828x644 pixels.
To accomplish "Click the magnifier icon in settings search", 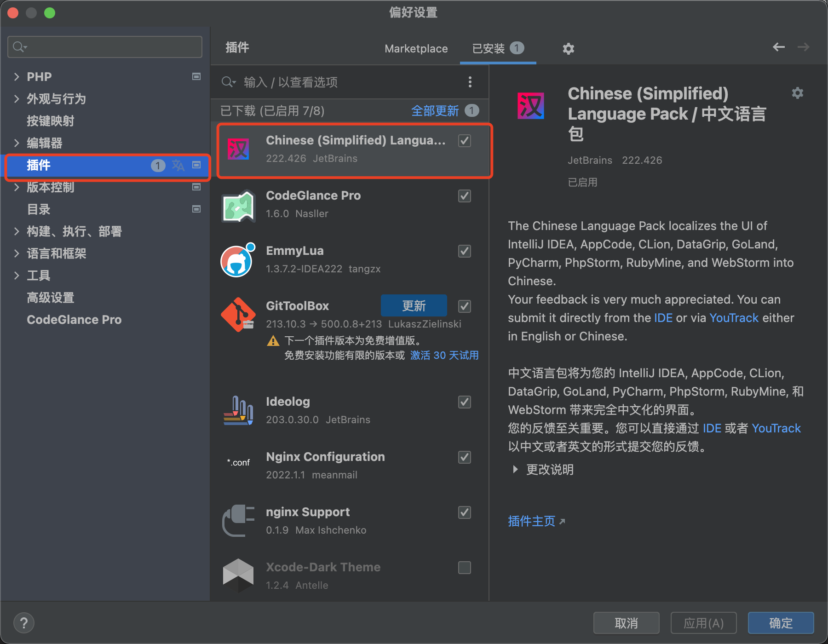I will tap(20, 47).
